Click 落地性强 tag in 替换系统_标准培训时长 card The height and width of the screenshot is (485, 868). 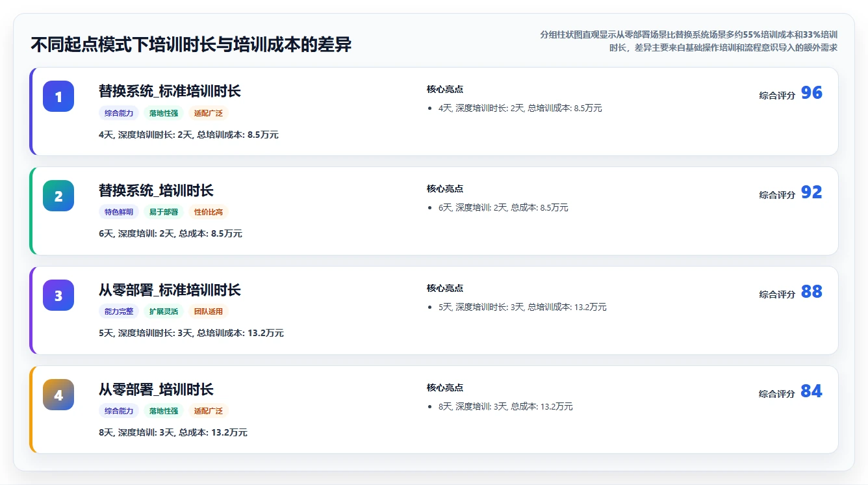(164, 113)
